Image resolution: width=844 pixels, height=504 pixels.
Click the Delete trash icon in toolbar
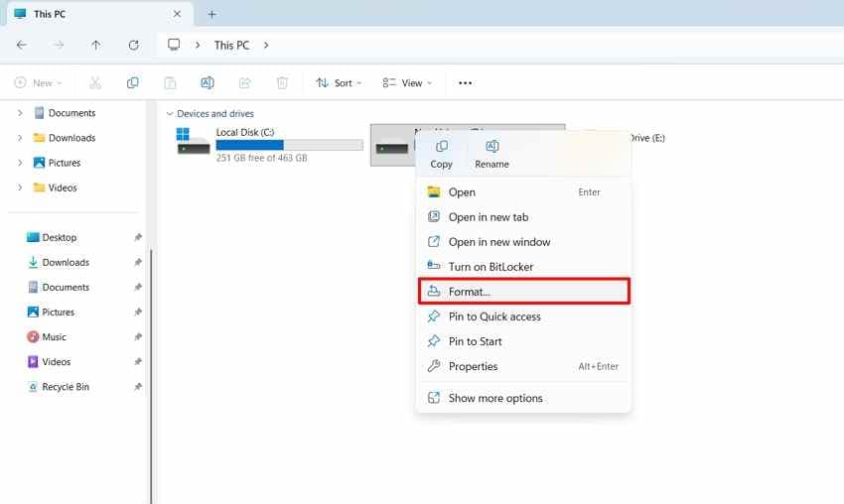click(282, 82)
